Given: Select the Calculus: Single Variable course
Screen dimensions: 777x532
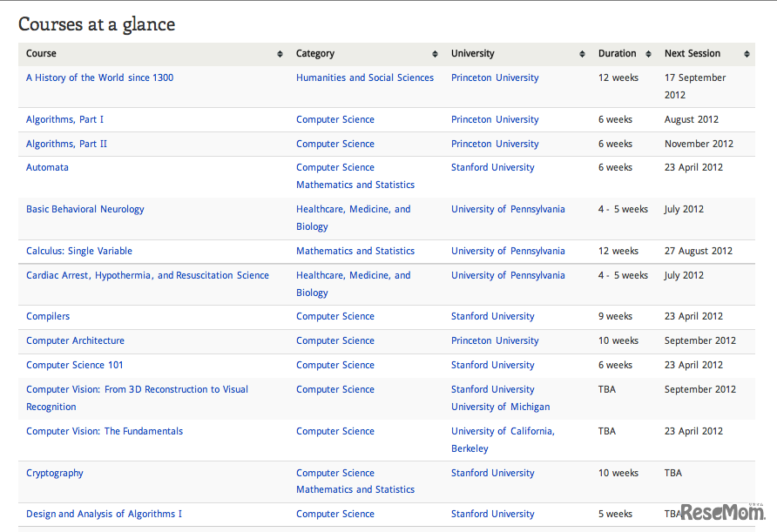Looking at the screenshot, I should 79,251.
